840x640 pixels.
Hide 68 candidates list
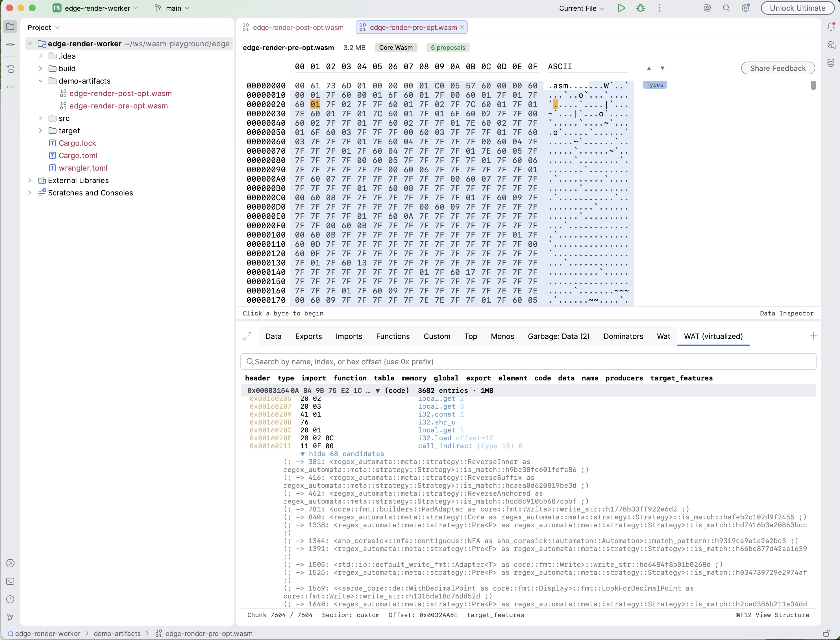tap(343, 454)
